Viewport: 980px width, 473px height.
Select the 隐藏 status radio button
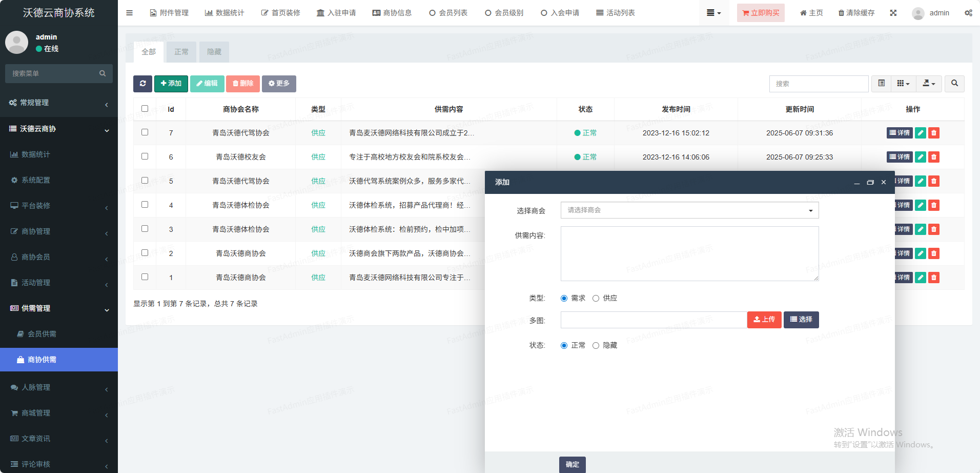click(x=596, y=346)
